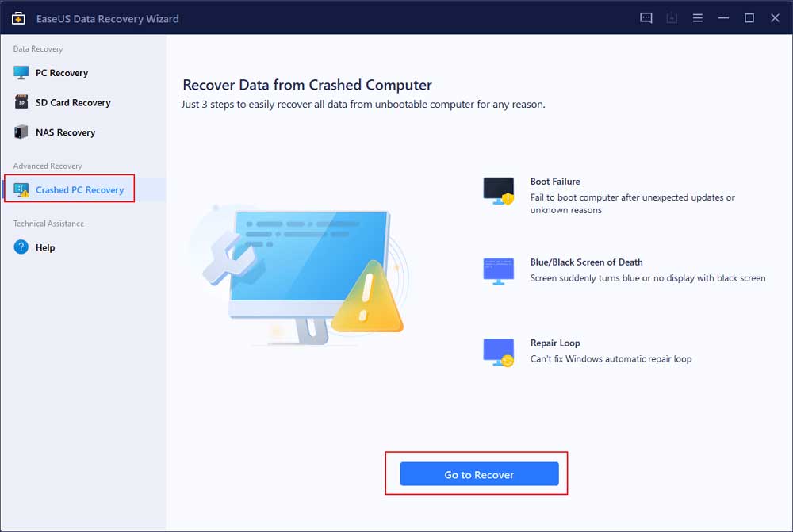Click 'Fail to boot computer' description
This screenshot has width=793, height=532.
633,203
